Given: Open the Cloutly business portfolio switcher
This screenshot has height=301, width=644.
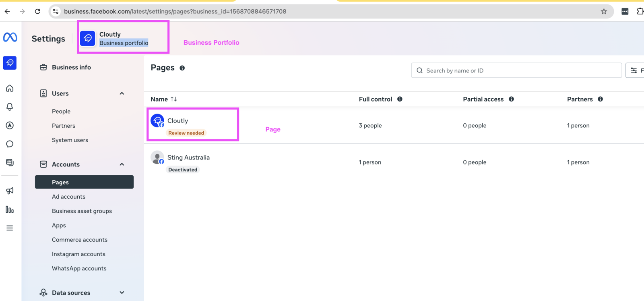Looking at the screenshot, I should coord(123,38).
